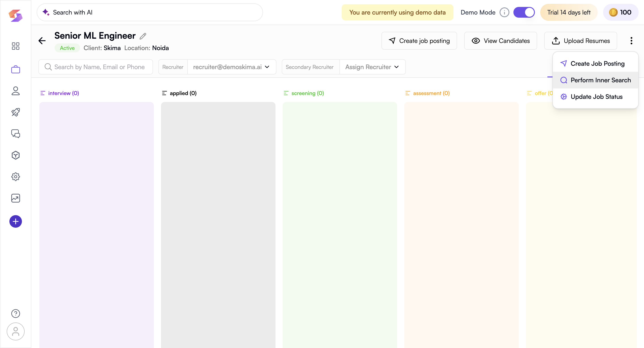Click assessment column list icon
The image size is (644, 348).
coord(407,93)
